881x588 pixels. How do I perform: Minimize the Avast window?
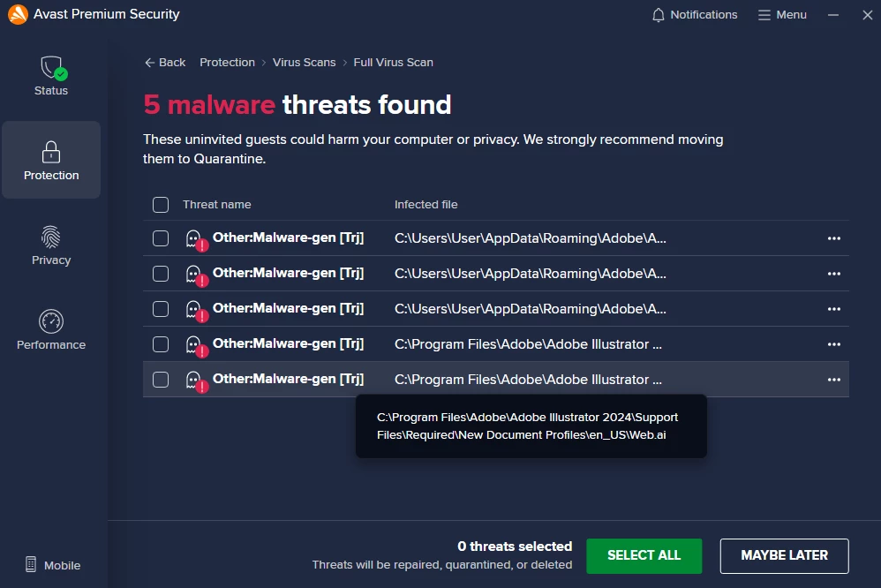tap(833, 15)
